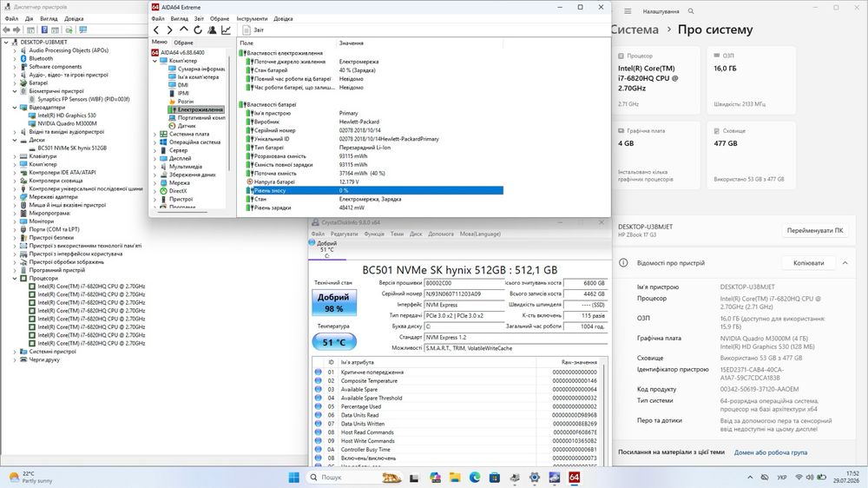The width and height of the screenshot is (868, 488).
Task: Open Windows Start menu
Action: [294, 478]
